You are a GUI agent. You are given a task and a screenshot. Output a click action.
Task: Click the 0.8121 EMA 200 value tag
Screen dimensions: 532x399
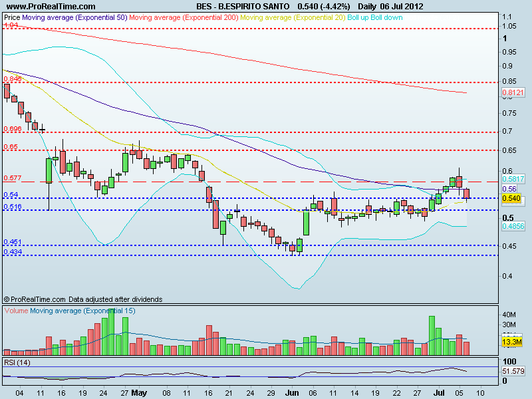(513, 92)
